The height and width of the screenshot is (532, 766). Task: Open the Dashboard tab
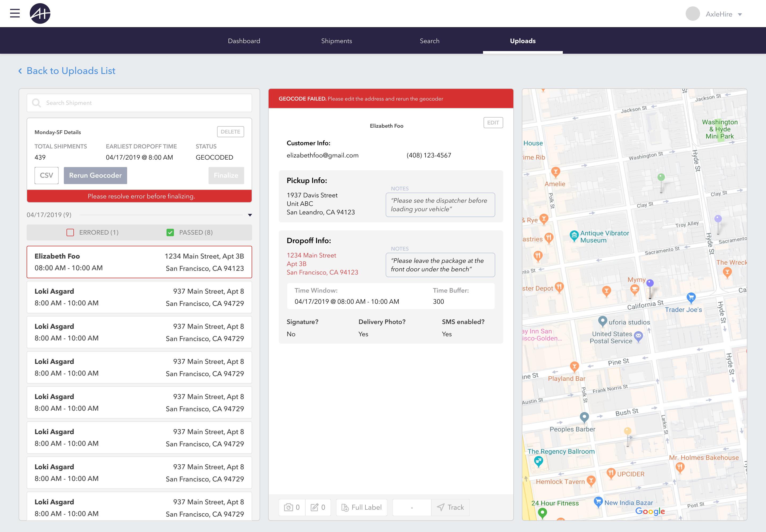(244, 41)
